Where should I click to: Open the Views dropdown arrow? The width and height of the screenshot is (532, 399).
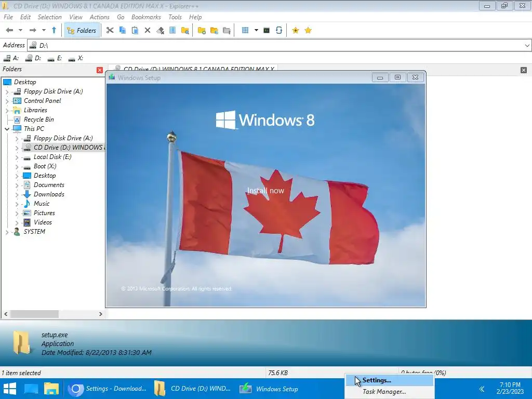click(x=256, y=30)
